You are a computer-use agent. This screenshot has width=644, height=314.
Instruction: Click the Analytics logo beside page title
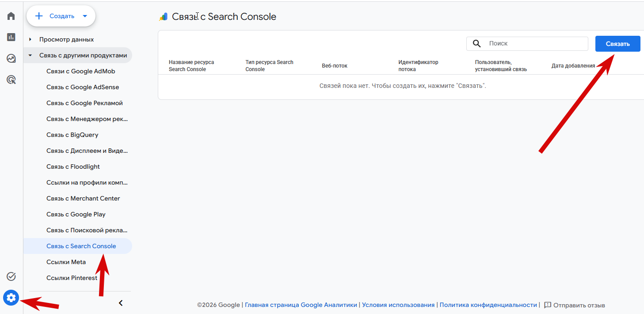[x=164, y=17]
